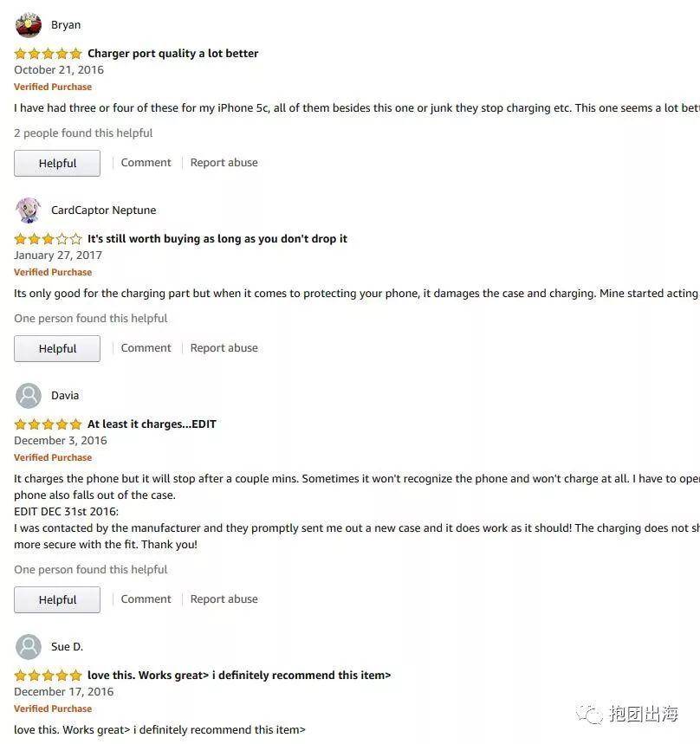
Task: Report abuse on Bryan's review
Action: (x=224, y=163)
